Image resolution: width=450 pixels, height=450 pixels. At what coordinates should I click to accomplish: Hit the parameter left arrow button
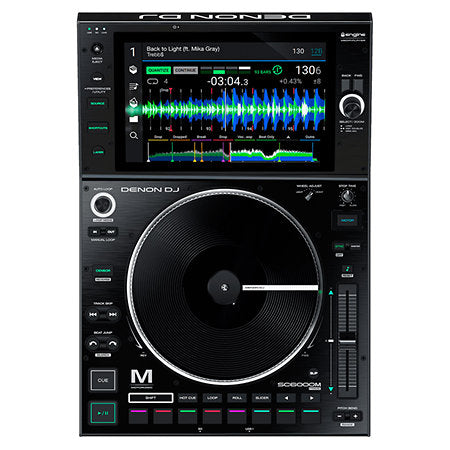click(x=286, y=398)
